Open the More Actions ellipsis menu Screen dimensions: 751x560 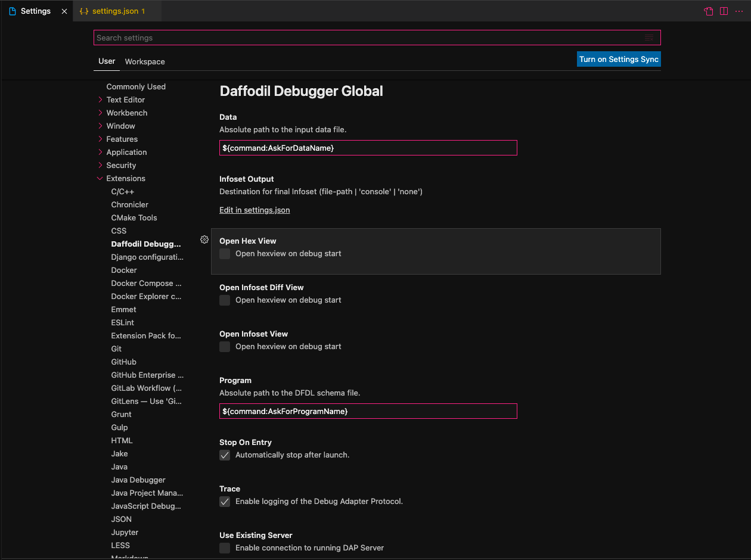click(x=739, y=11)
